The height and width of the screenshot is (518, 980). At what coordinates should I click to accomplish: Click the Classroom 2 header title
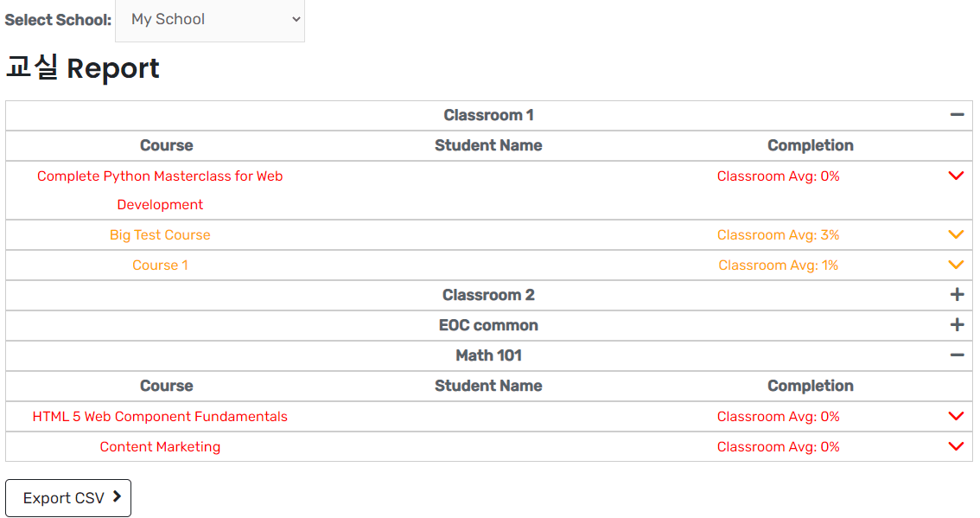(488, 295)
